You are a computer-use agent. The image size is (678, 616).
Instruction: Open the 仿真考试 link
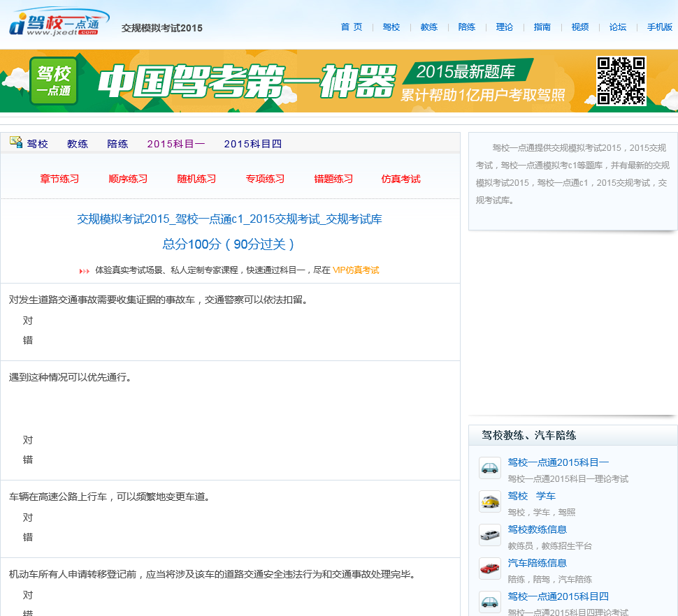401,179
